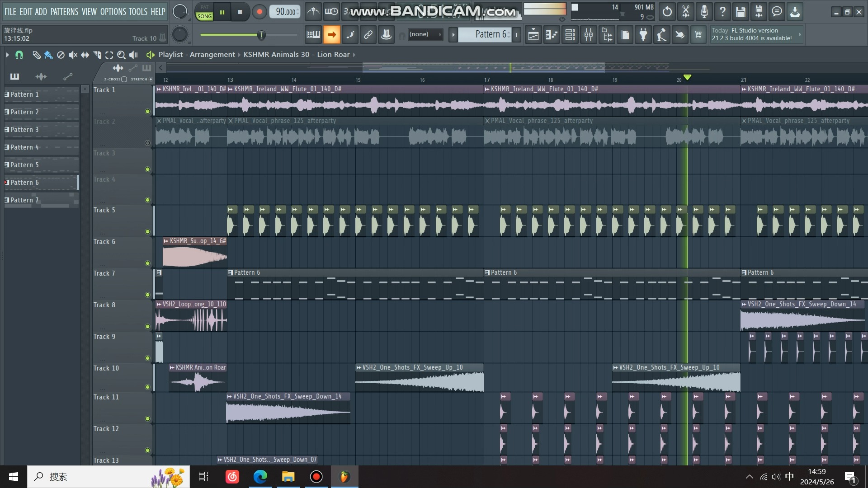Toggle the red record button
This screenshot has width=868, height=488.
click(x=259, y=12)
